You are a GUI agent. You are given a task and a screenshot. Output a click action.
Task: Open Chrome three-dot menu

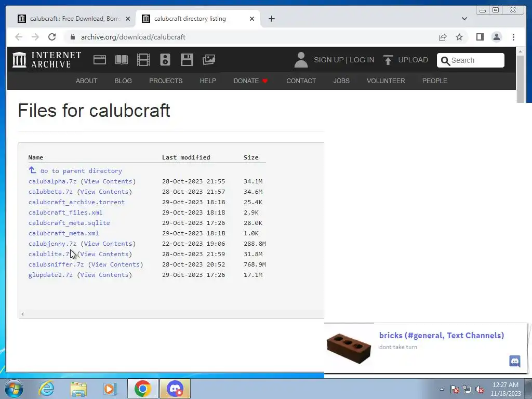pos(513,37)
